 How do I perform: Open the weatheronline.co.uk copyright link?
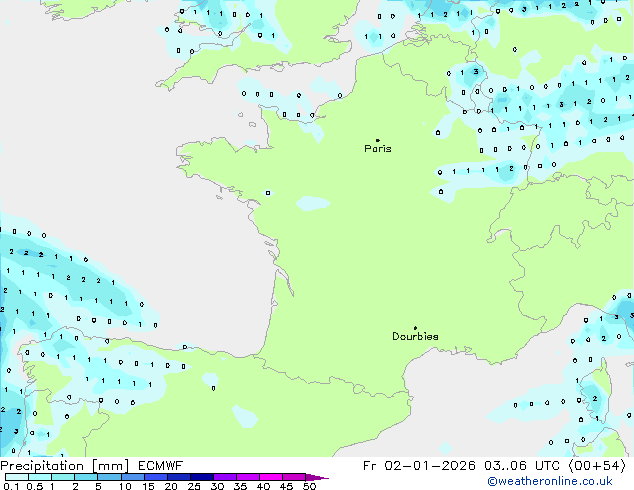[x=550, y=481]
